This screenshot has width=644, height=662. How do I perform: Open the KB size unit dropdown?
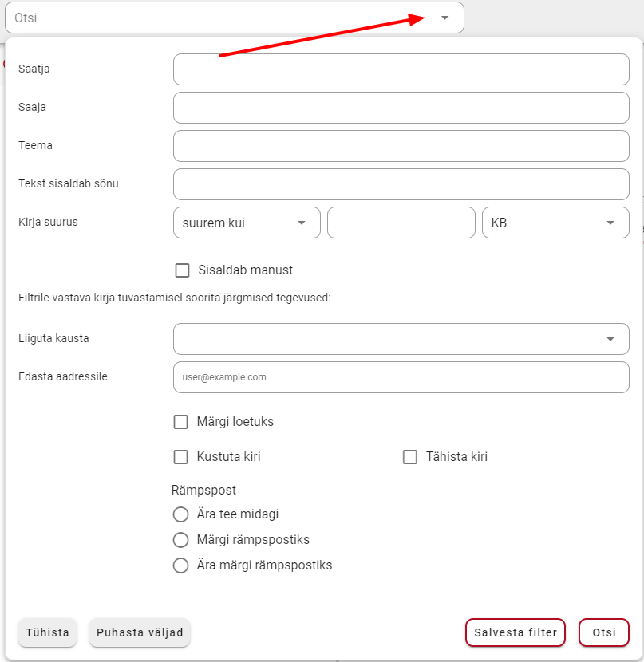[555, 223]
